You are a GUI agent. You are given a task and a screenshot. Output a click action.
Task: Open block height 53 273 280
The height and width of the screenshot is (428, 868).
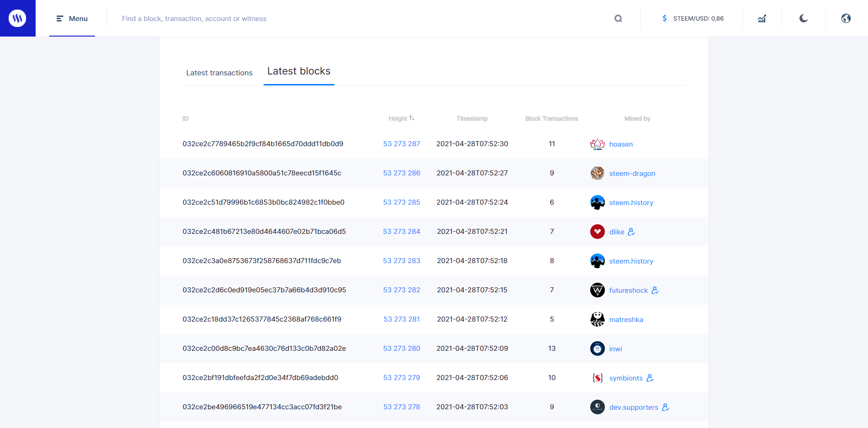pyautogui.click(x=402, y=349)
